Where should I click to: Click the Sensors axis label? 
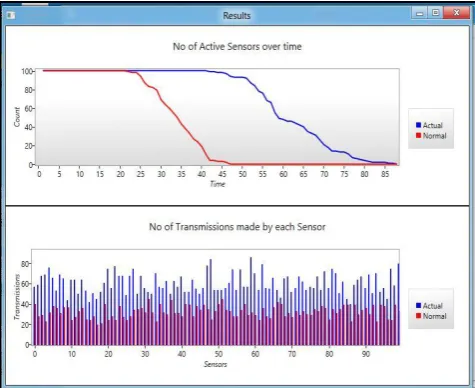click(215, 364)
